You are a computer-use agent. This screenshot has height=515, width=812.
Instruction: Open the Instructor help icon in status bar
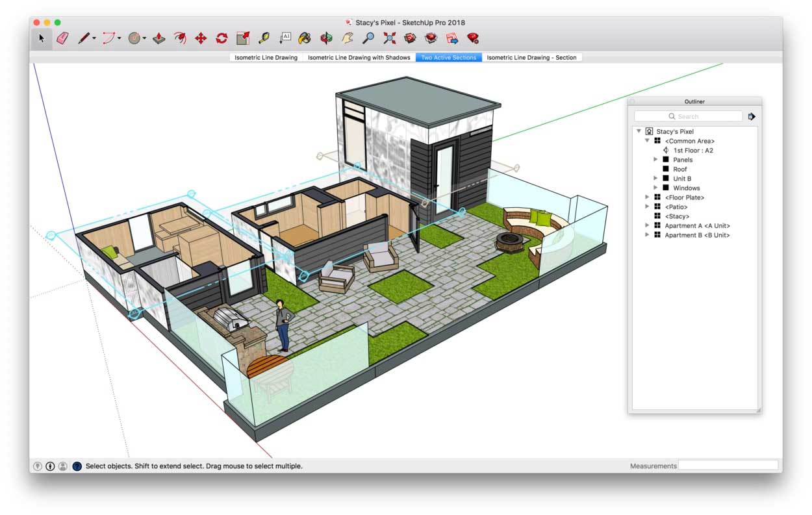(x=77, y=466)
